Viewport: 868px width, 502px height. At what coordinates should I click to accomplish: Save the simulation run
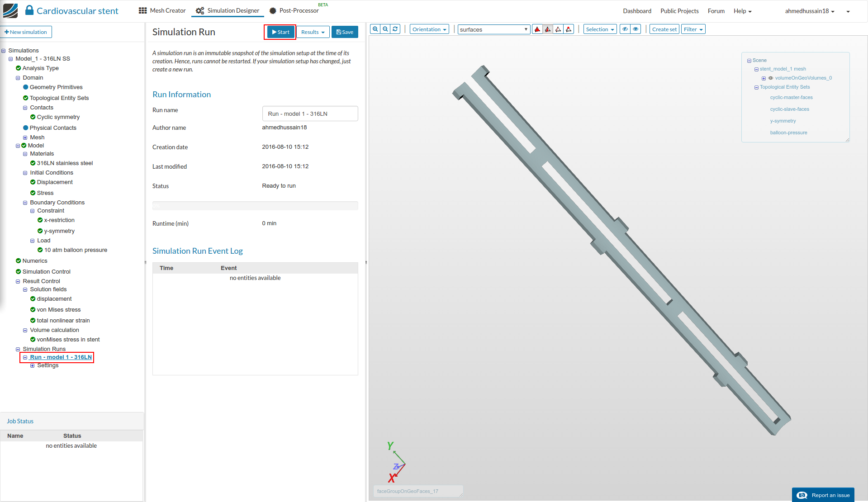coord(345,32)
